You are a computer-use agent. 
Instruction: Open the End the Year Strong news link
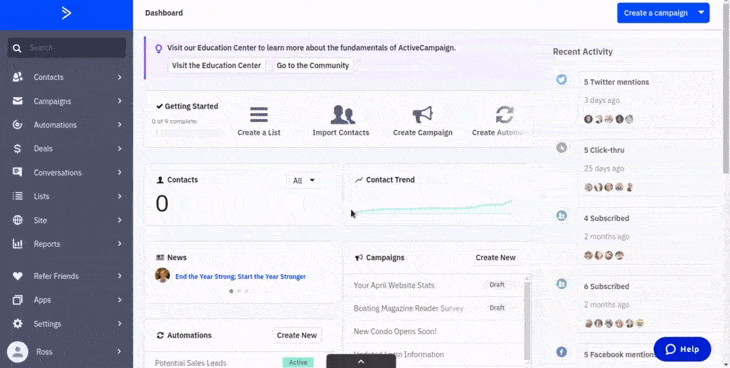[x=240, y=277]
